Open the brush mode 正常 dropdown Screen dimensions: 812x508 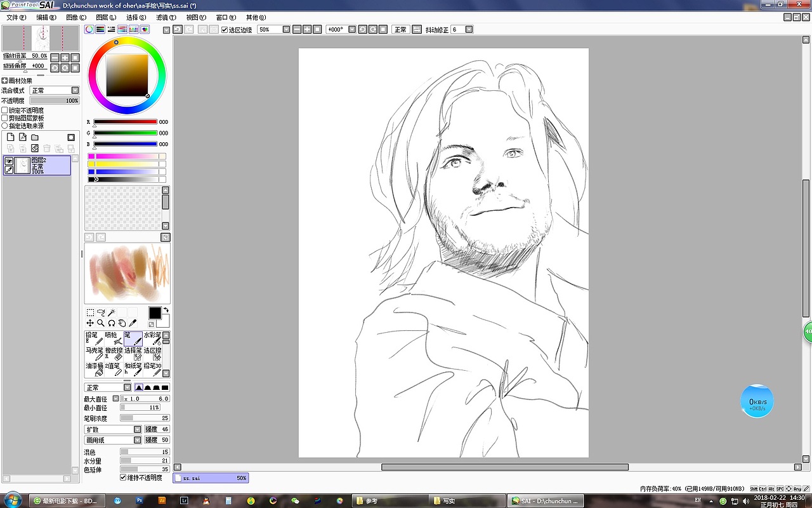128,387
